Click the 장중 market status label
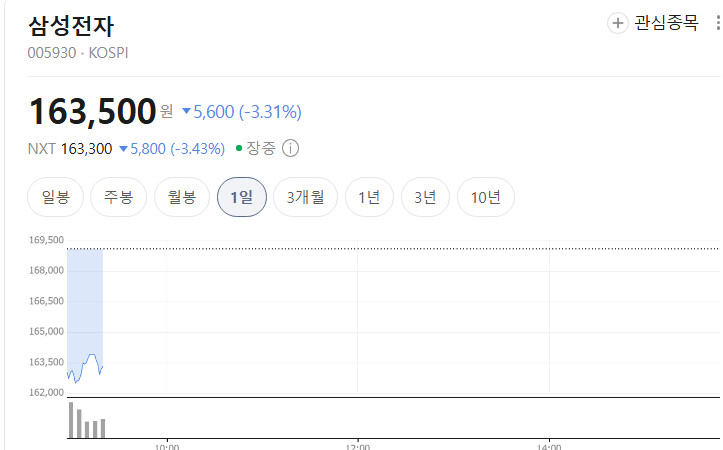Screen dimensions: 723x450 (x=261, y=148)
